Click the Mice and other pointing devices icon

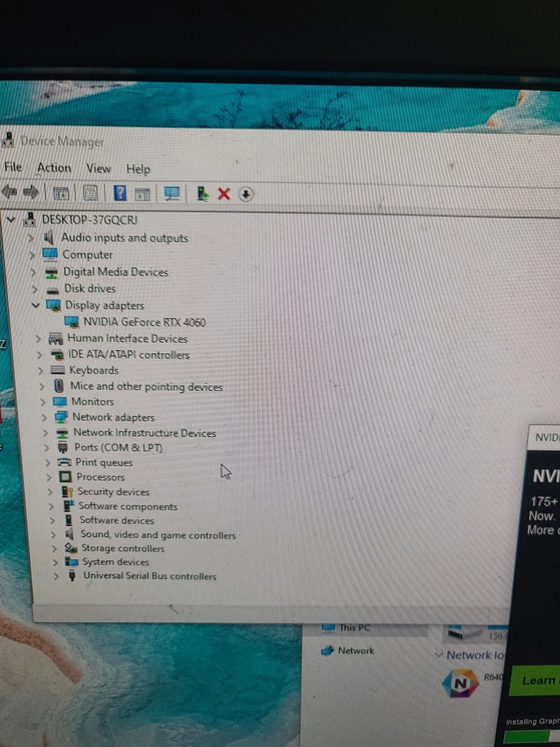coord(59,385)
